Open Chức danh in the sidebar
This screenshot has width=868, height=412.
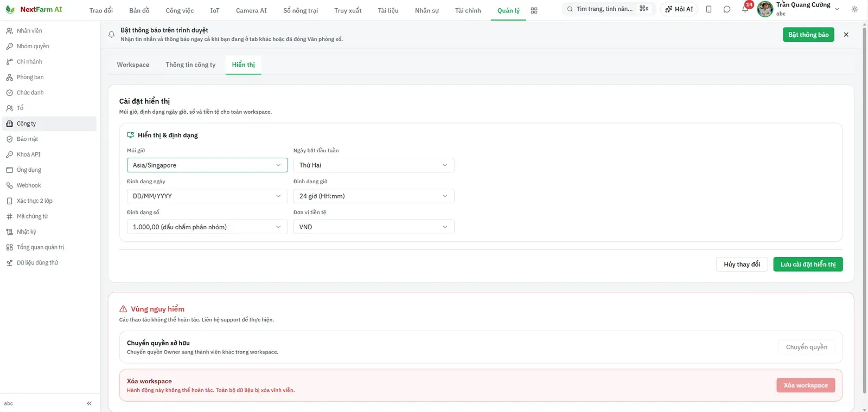pos(49,93)
